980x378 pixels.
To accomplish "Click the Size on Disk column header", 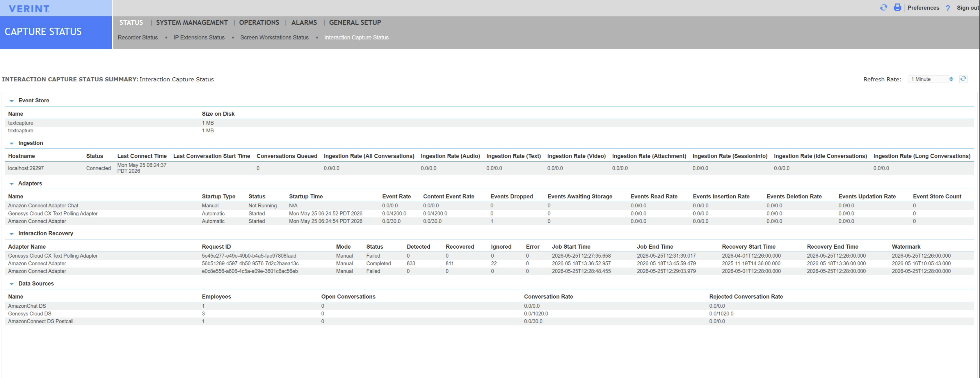I will point(218,114).
